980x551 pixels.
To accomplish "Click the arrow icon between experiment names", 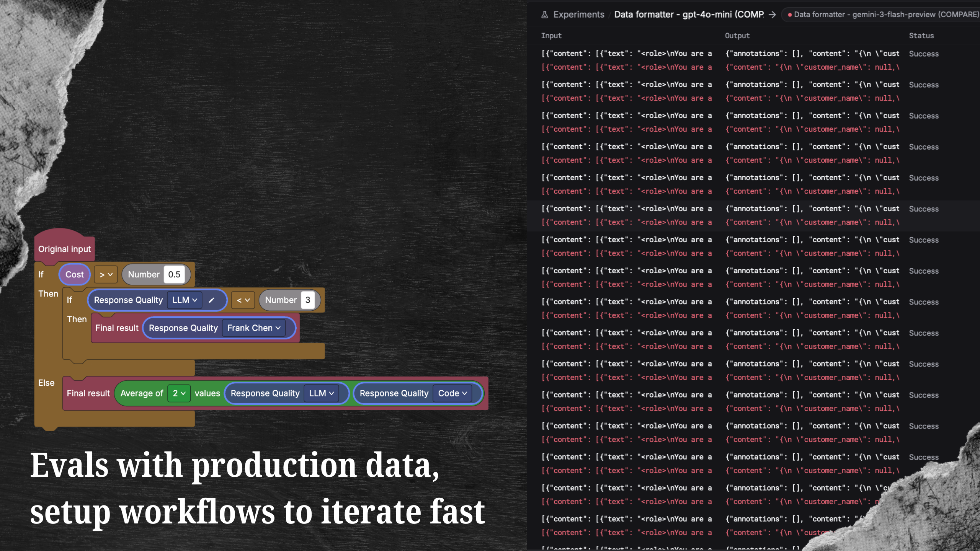I will (x=773, y=15).
